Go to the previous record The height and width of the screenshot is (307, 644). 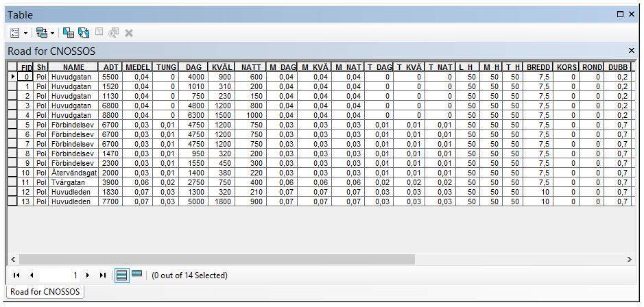point(32,275)
